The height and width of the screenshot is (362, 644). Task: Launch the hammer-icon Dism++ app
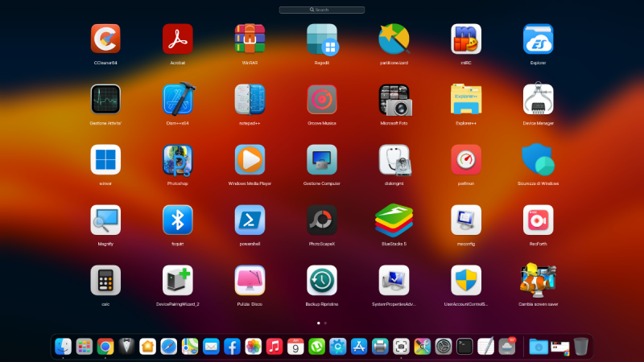179,99
